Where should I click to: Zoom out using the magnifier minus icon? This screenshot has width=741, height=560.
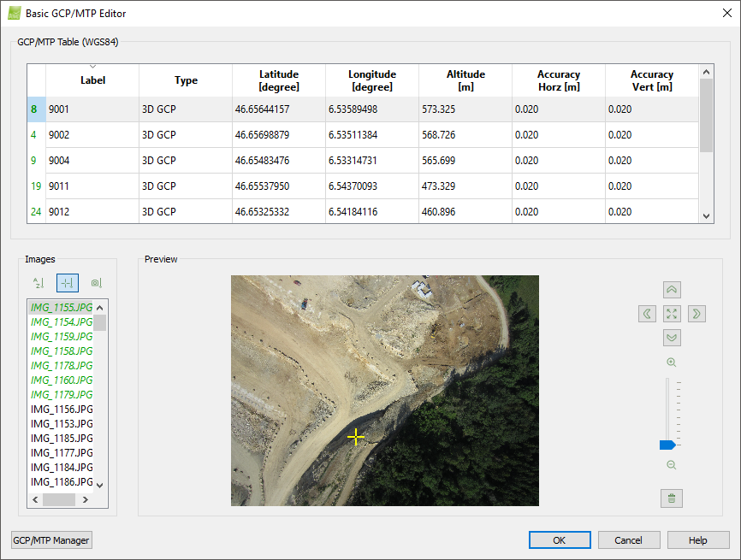pos(672,464)
